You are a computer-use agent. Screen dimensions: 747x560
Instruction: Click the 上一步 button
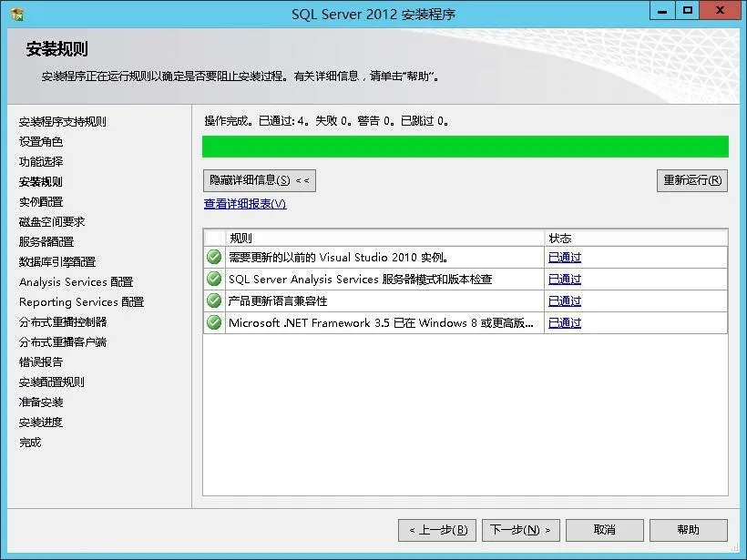436,529
